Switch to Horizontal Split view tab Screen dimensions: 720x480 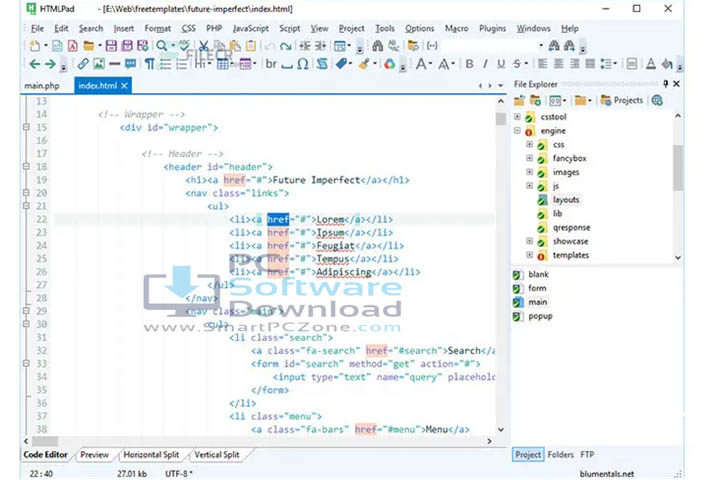[151, 455]
